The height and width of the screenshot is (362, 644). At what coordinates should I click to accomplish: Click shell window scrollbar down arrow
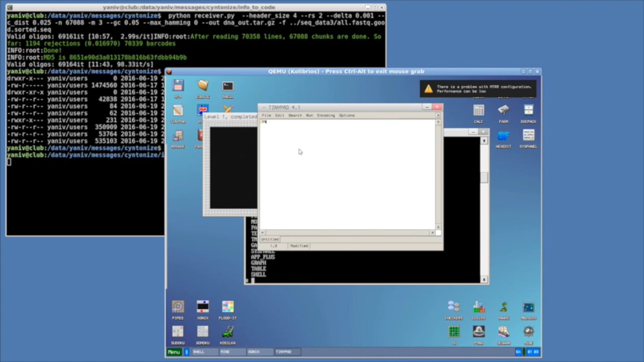click(x=484, y=279)
